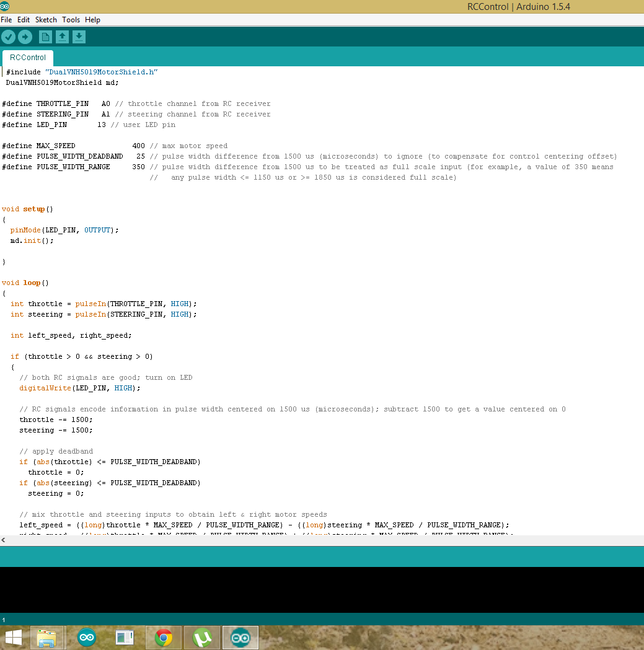This screenshot has width=644, height=650.
Task: Click the '// any pulse width <= 1150 us' comment
Action: pyautogui.click(x=303, y=177)
